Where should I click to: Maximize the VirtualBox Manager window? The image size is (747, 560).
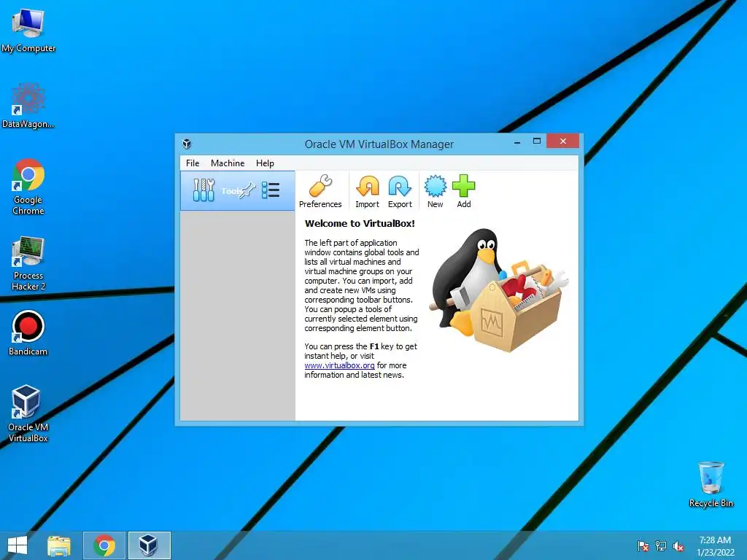(536, 141)
